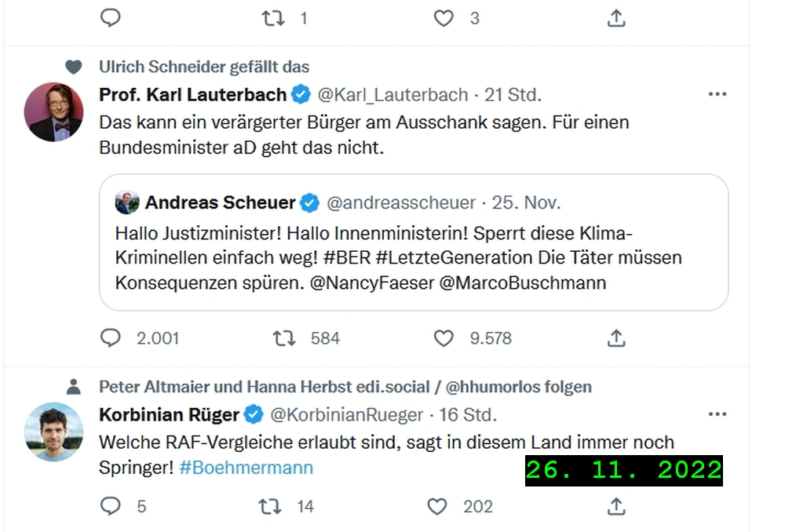Retweet Korbinian Rüger's tweet

point(270,507)
